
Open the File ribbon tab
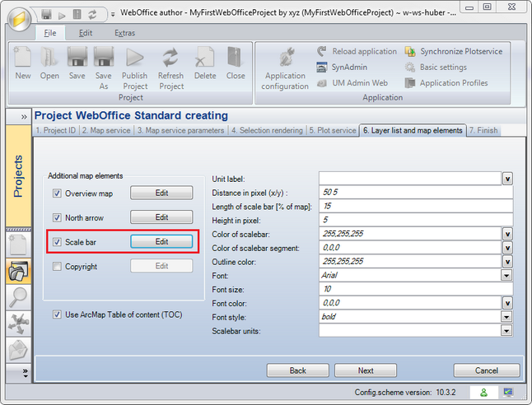coord(50,33)
